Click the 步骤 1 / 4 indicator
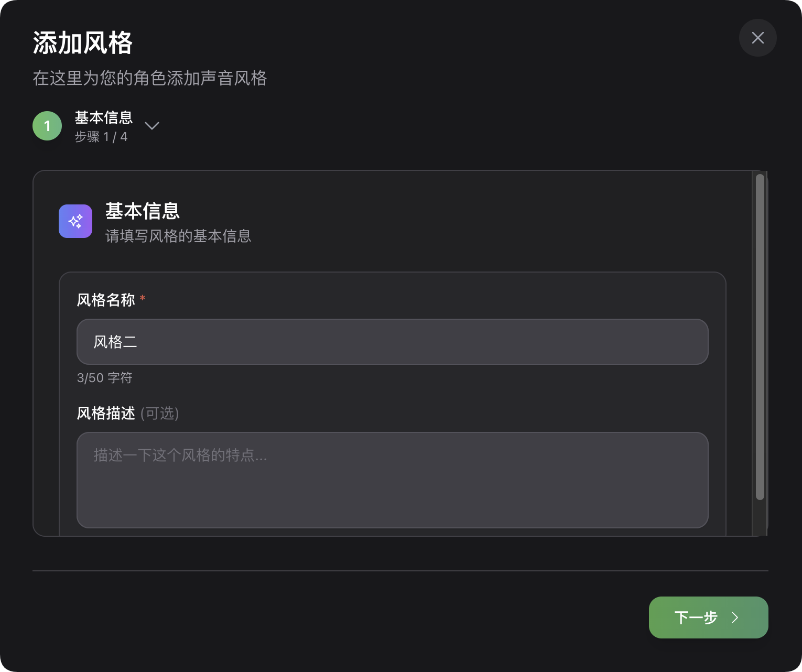802x672 pixels. tap(101, 137)
